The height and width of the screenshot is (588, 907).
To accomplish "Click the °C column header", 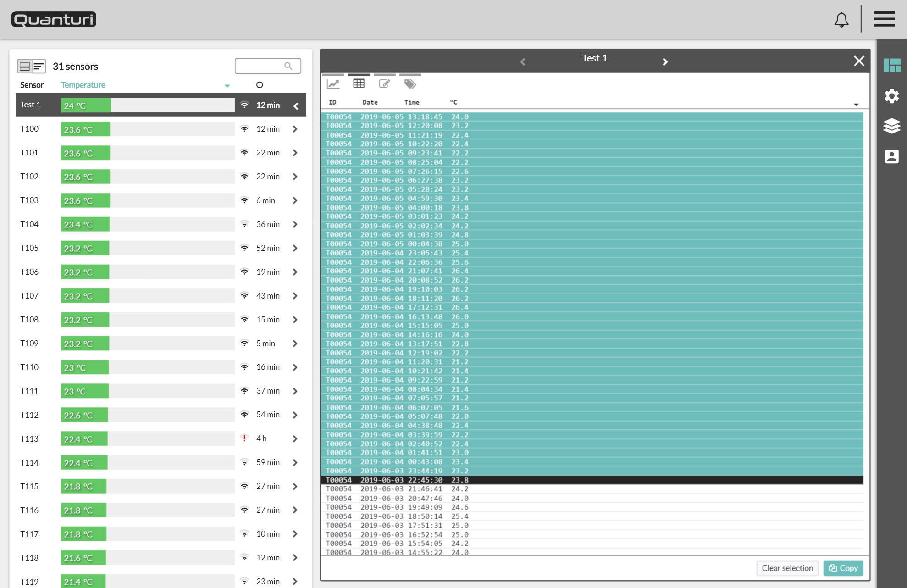I will coord(453,102).
